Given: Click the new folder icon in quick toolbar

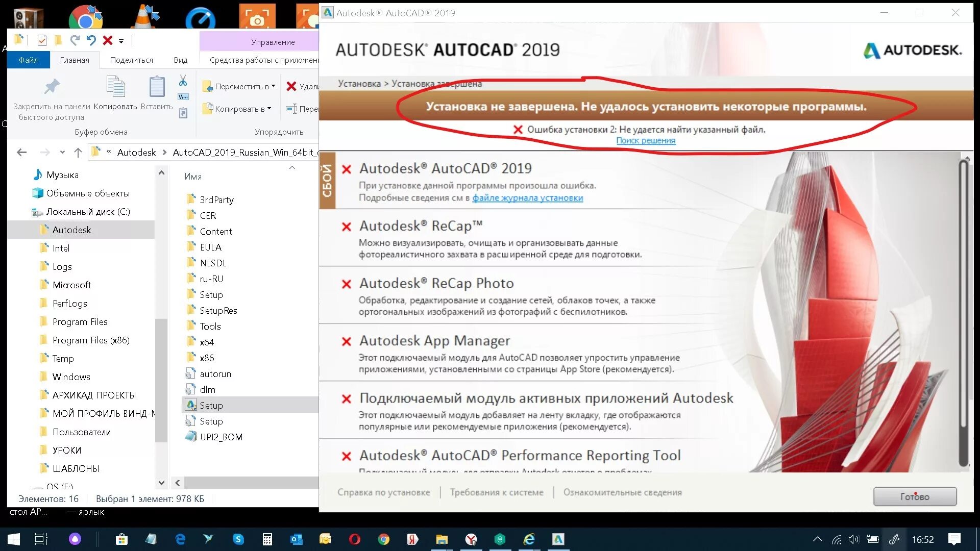Looking at the screenshot, I should (x=58, y=40).
